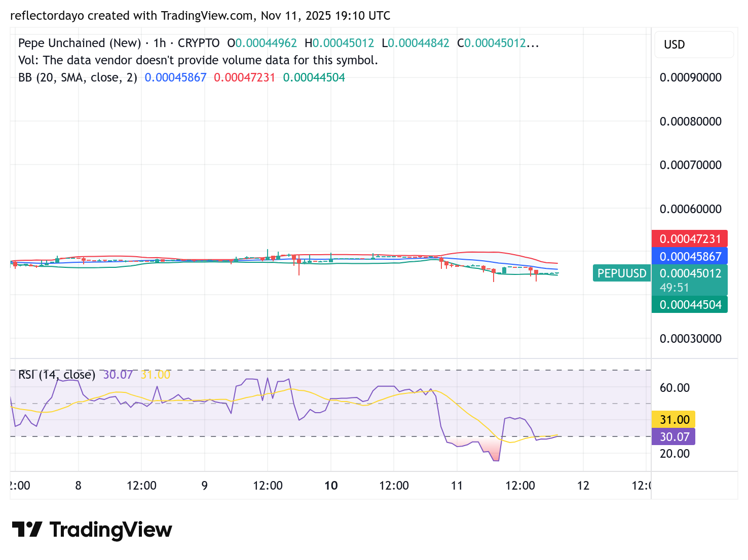
Task: Click the 20.00 RSI axis label
Action: [675, 454]
